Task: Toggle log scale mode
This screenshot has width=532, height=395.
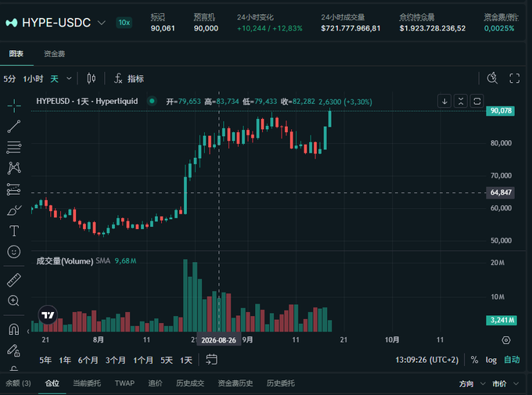Action: point(491,360)
